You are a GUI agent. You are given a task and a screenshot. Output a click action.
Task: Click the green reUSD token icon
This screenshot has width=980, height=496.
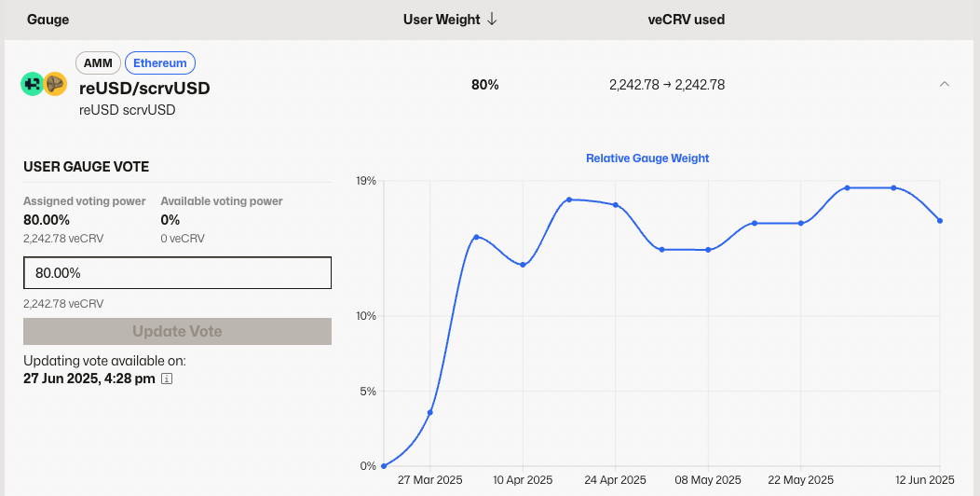[x=32, y=84]
